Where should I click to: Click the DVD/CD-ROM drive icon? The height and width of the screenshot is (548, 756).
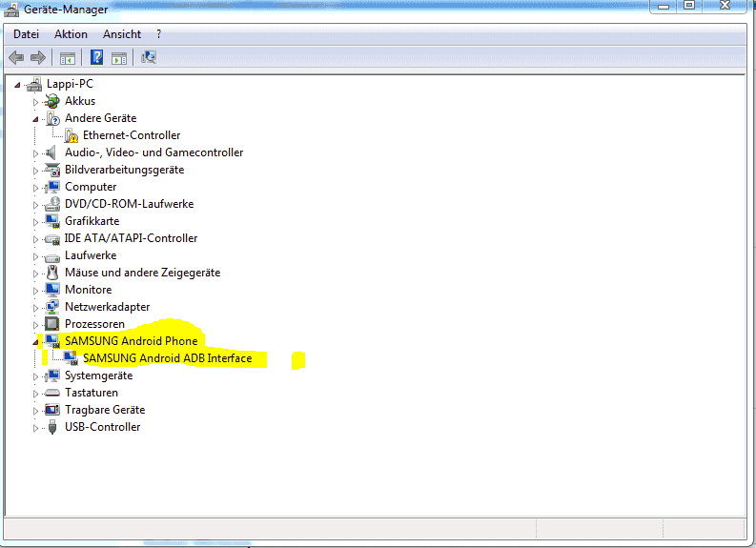coord(52,204)
